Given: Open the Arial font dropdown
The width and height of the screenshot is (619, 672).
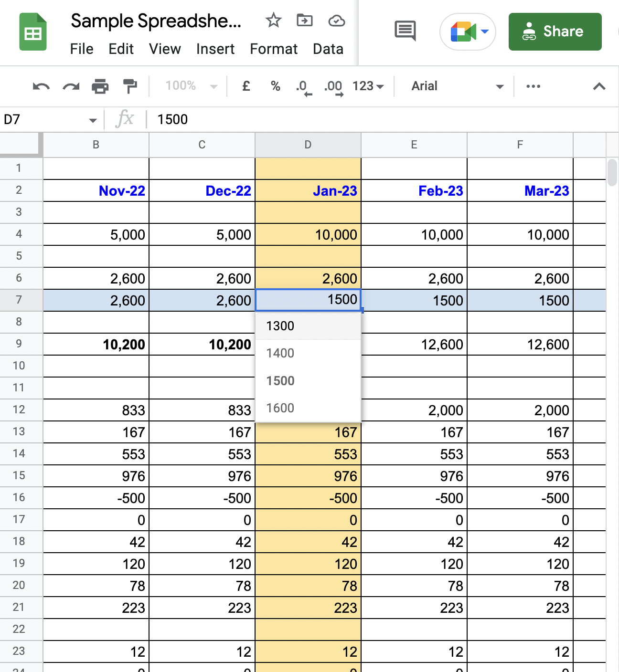Looking at the screenshot, I should click(457, 86).
